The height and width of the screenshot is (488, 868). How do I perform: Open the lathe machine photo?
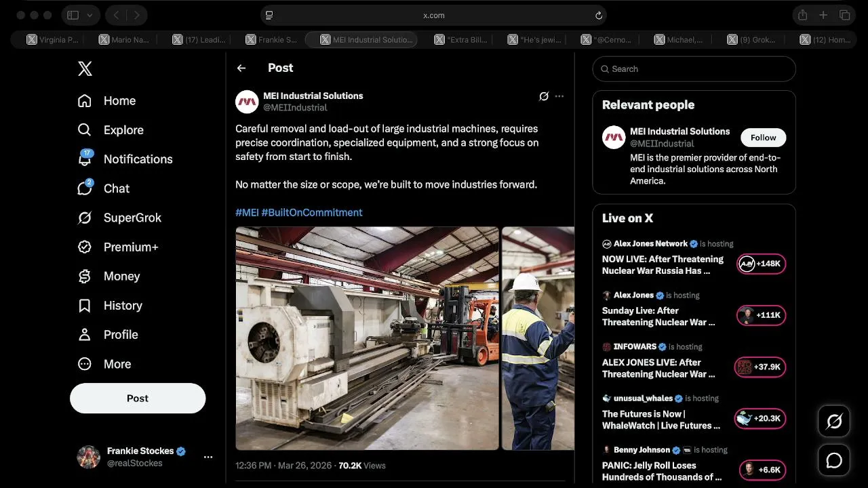pyautogui.click(x=367, y=338)
